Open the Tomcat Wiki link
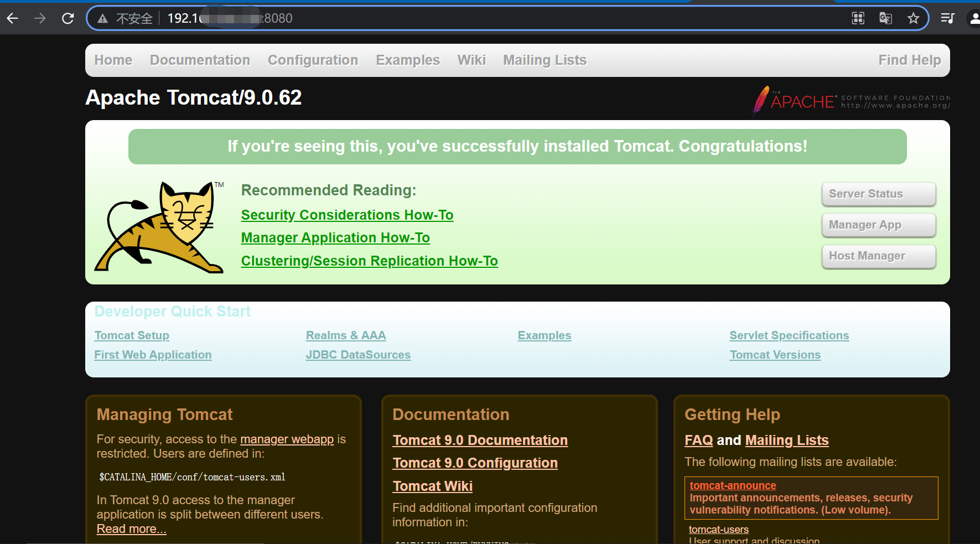Screen dimensions: 980x544 click(x=433, y=486)
